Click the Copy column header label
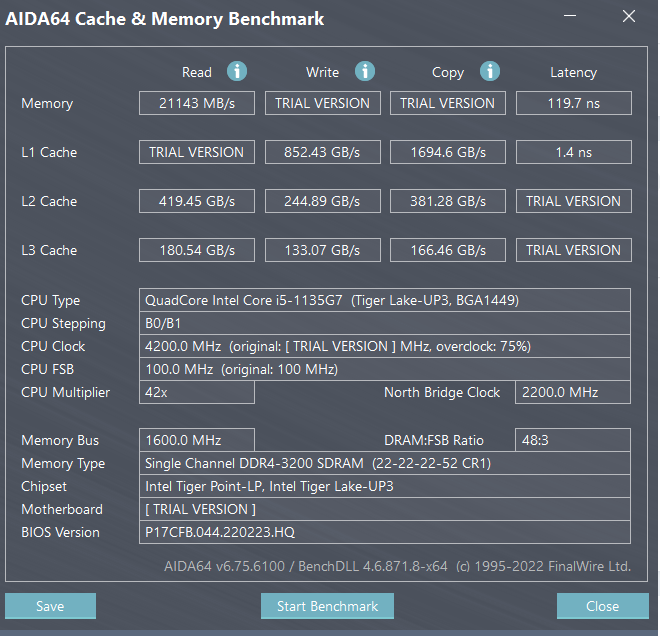Screen dimensions: 660x640 (x=448, y=73)
